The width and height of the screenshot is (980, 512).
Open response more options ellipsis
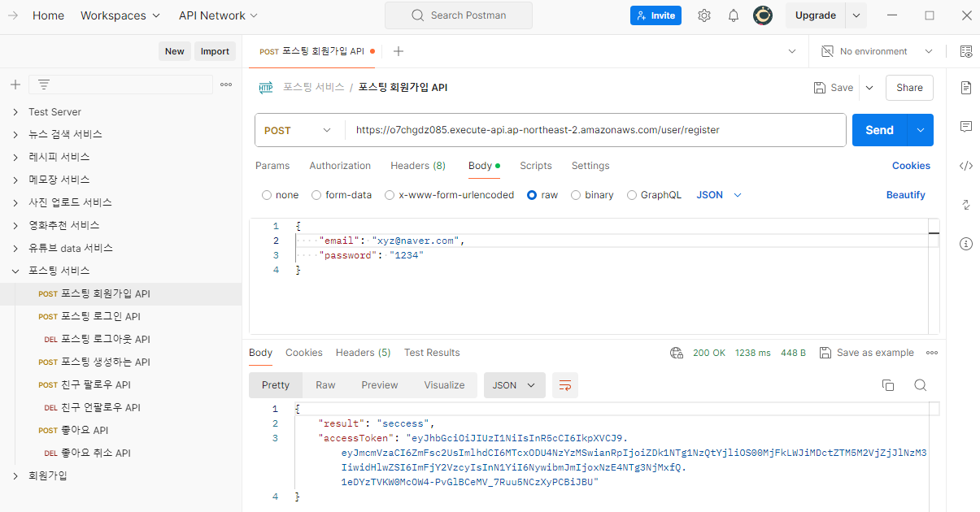point(932,353)
